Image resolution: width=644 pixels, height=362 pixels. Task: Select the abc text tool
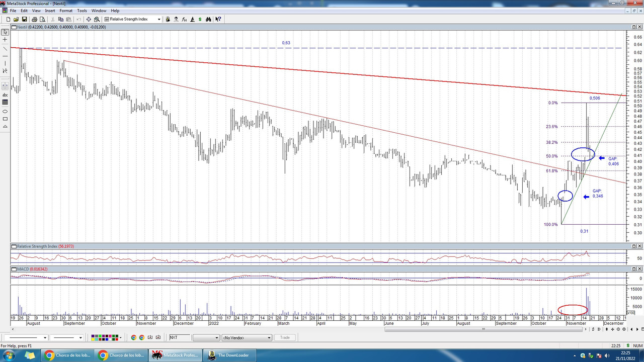coord(5,95)
